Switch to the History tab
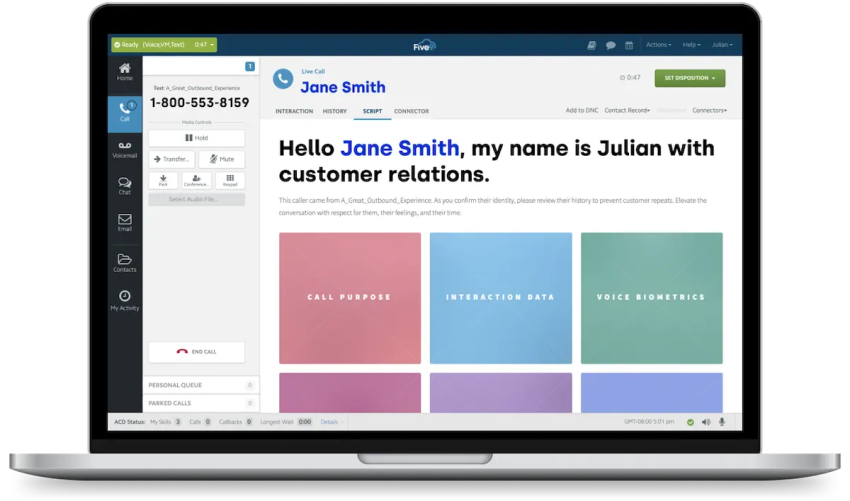The width and height of the screenshot is (850, 501). [335, 111]
